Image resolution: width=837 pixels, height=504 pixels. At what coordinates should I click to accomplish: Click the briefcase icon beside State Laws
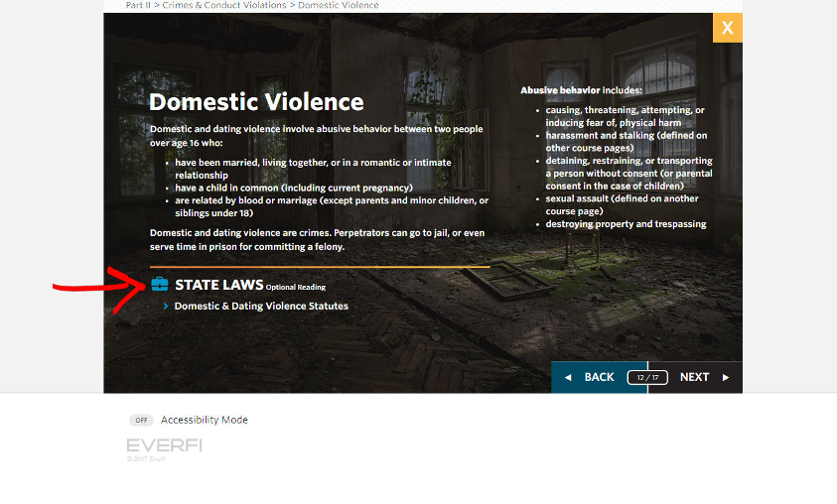coord(160,285)
